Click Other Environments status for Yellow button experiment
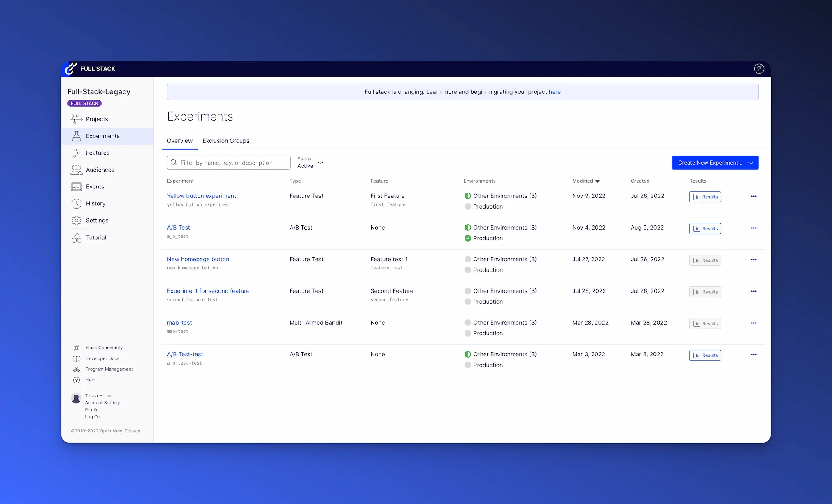The image size is (832, 504). (x=467, y=196)
